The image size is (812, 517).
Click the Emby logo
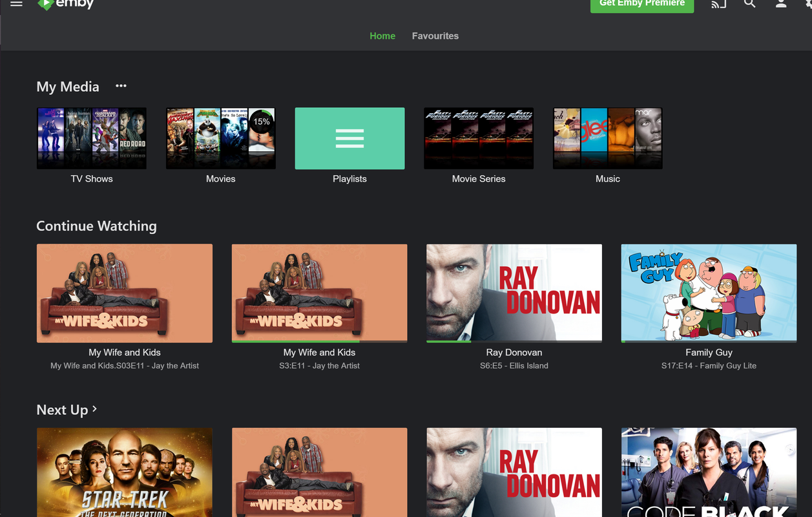click(66, 5)
